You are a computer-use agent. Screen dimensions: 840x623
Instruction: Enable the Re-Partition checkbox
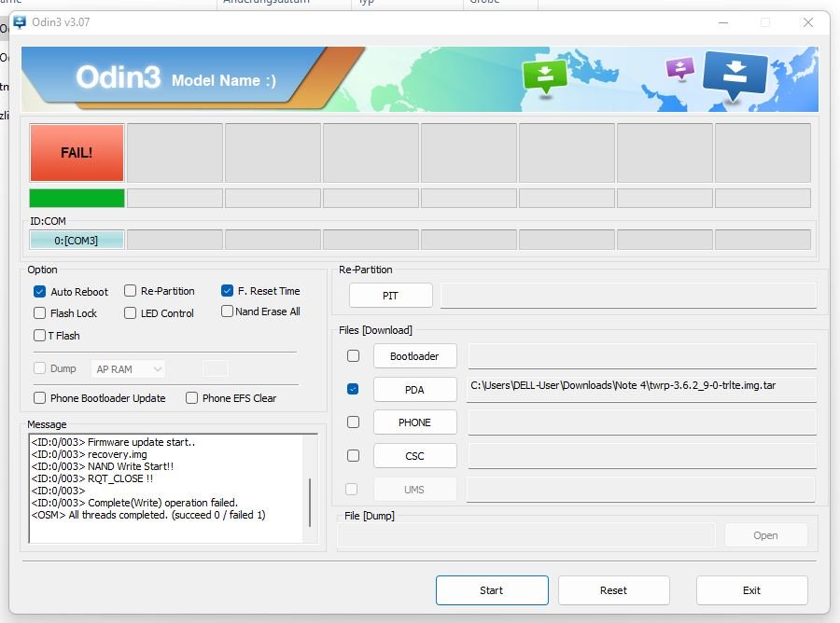click(x=130, y=291)
